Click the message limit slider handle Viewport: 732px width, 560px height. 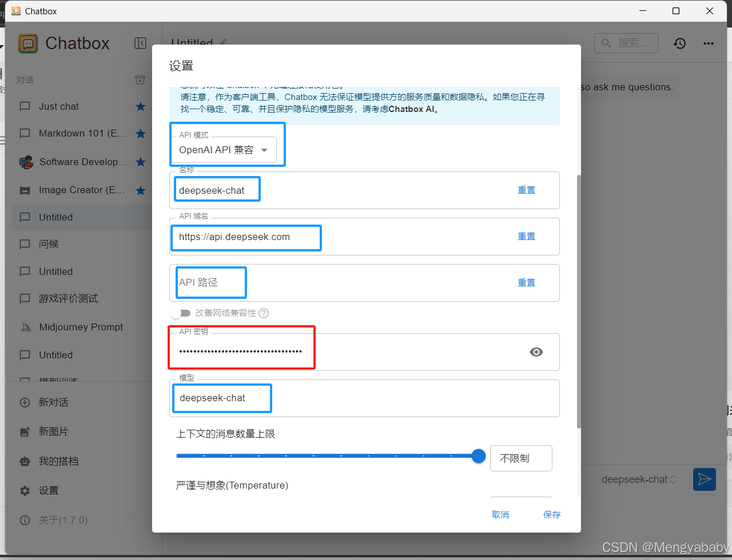[479, 456]
